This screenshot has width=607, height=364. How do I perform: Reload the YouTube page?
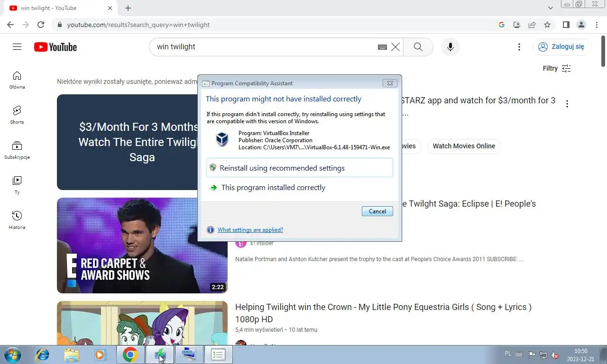pyautogui.click(x=41, y=25)
